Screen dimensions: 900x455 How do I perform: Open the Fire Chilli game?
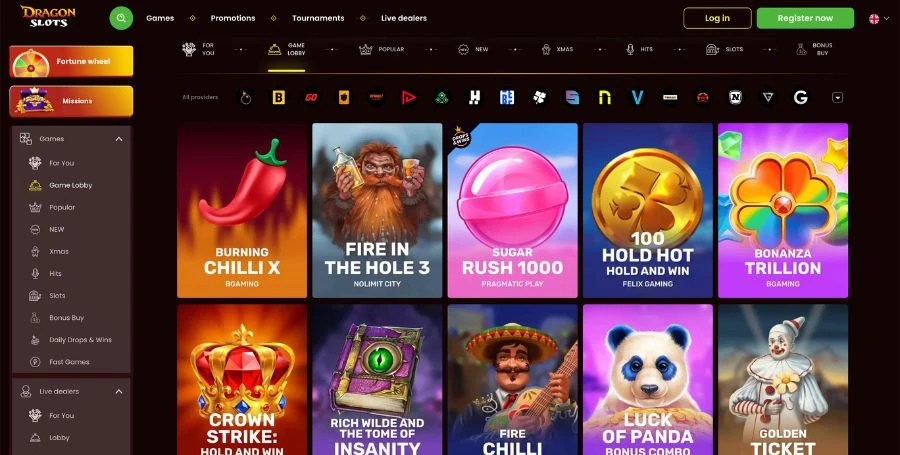[x=513, y=380]
